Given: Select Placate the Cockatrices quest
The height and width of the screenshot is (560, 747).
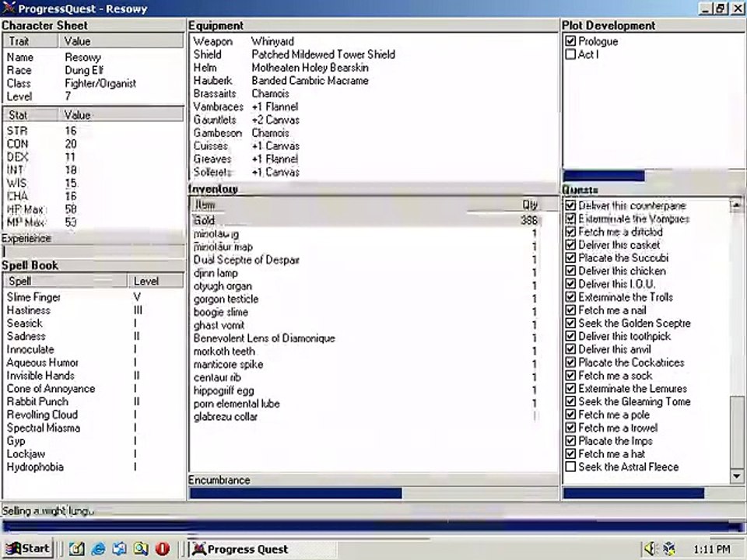Looking at the screenshot, I should tap(631, 362).
